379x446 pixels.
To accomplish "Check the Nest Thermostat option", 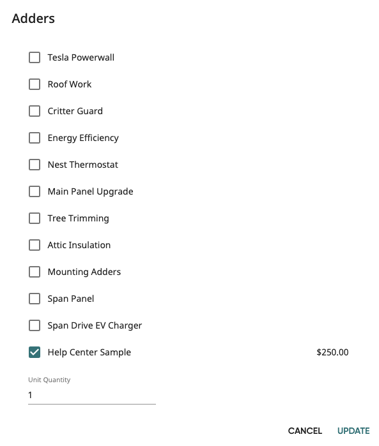I will (x=34, y=165).
